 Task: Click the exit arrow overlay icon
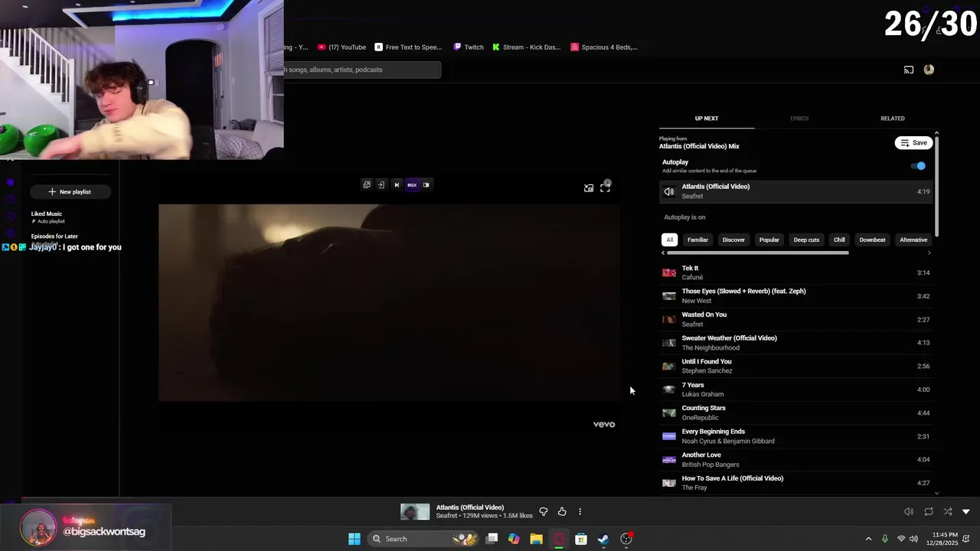[x=381, y=184]
